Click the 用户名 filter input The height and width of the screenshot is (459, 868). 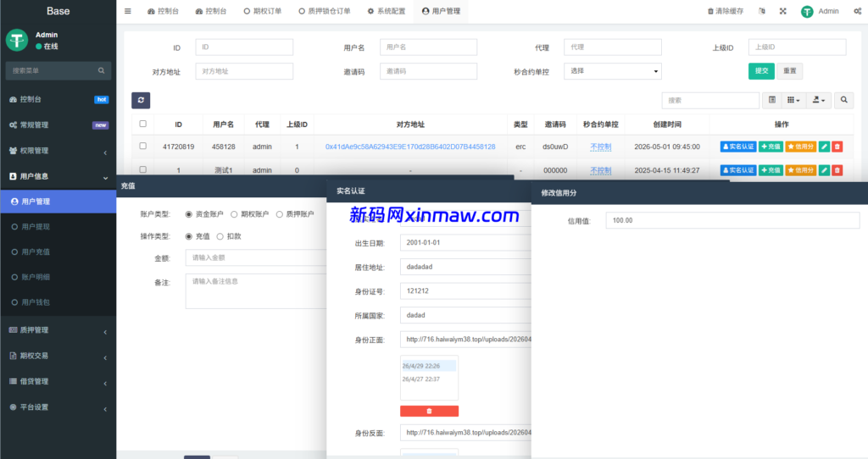click(428, 47)
